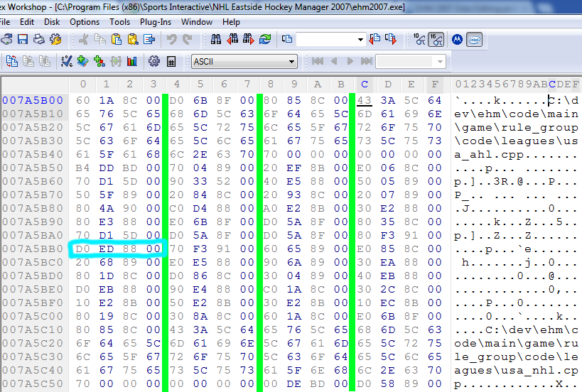Expand the goto offset combo box arrow
582x392 pixels.
360,39
